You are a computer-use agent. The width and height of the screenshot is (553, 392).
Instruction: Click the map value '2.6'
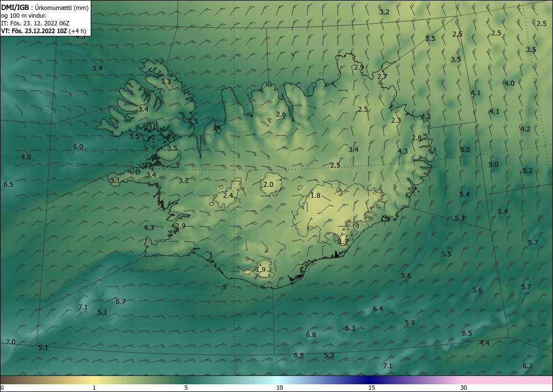coord(281,114)
